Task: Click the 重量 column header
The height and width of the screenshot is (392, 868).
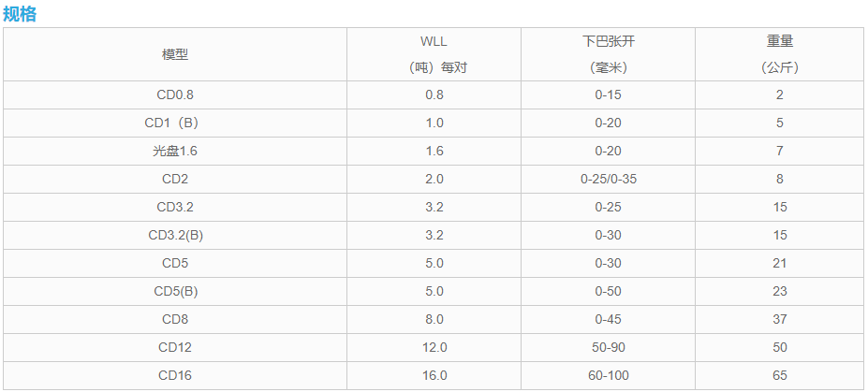Action: (780, 41)
